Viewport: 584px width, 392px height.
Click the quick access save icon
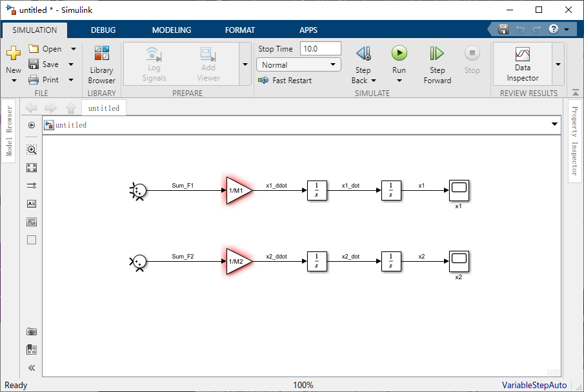503,29
